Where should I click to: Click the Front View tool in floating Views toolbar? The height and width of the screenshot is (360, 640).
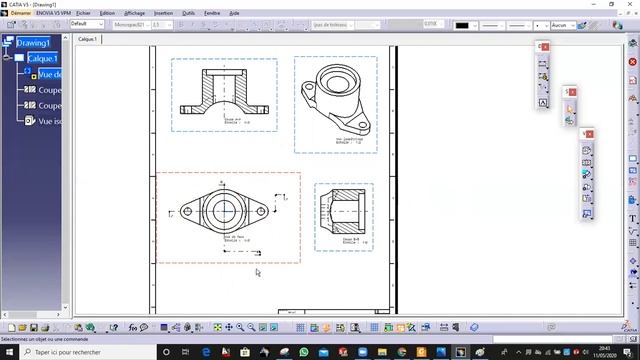click(x=587, y=150)
